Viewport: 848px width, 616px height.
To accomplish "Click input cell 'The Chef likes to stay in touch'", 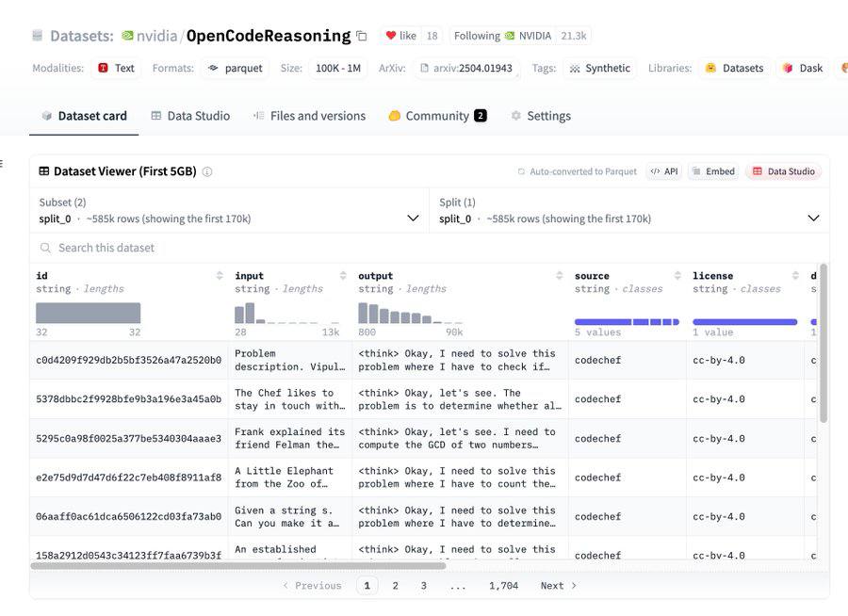I will point(290,399).
